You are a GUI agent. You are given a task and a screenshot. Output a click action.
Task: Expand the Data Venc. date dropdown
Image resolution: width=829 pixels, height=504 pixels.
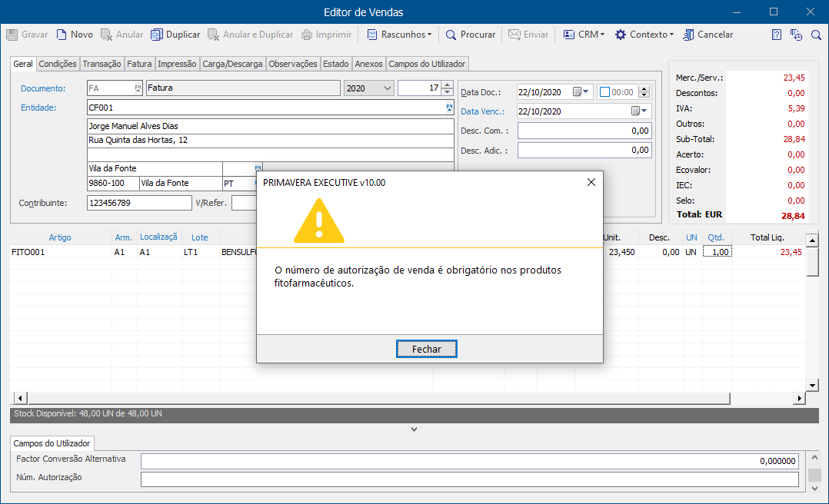pos(639,111)
